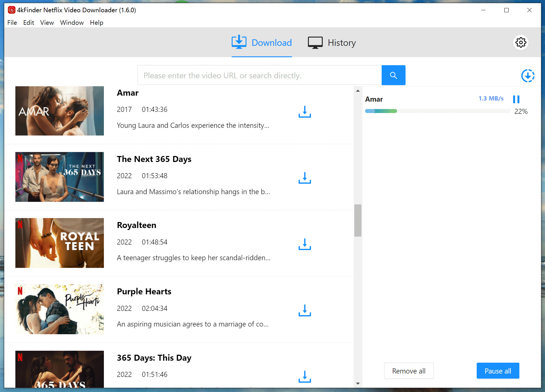Click the 01:48:54 duration
545x392 pixels.
click(x=155, y=242)
